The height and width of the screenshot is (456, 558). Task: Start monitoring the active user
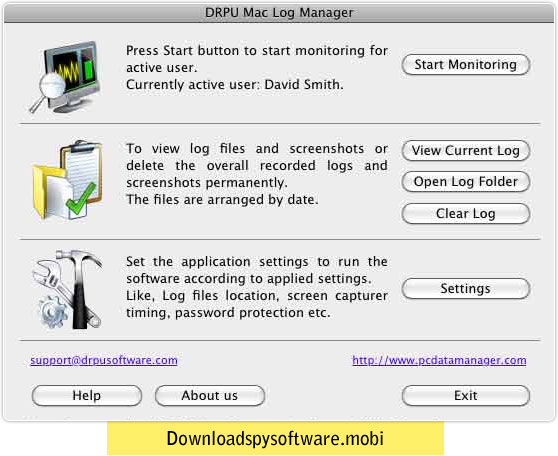[x=466, y=65]
